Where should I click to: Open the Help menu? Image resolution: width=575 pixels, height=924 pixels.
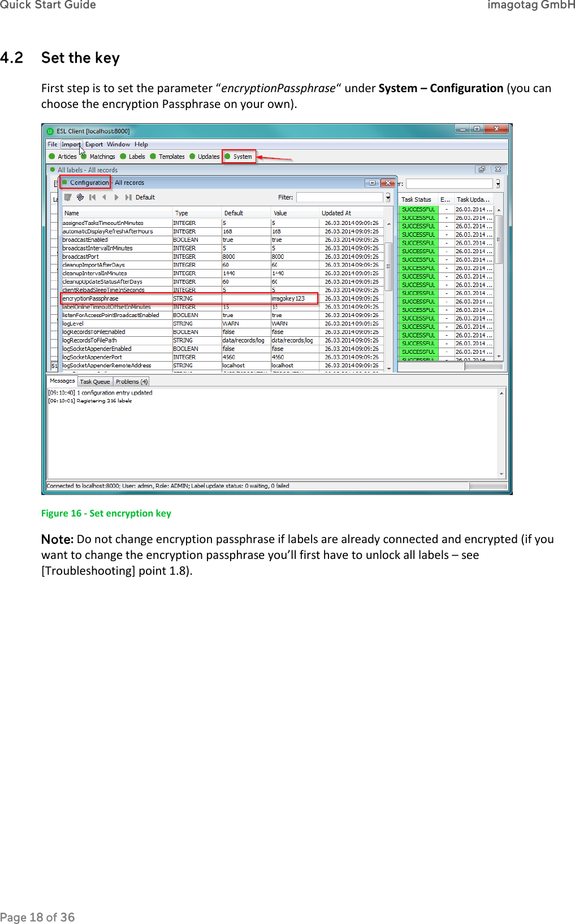coord(141,145)
